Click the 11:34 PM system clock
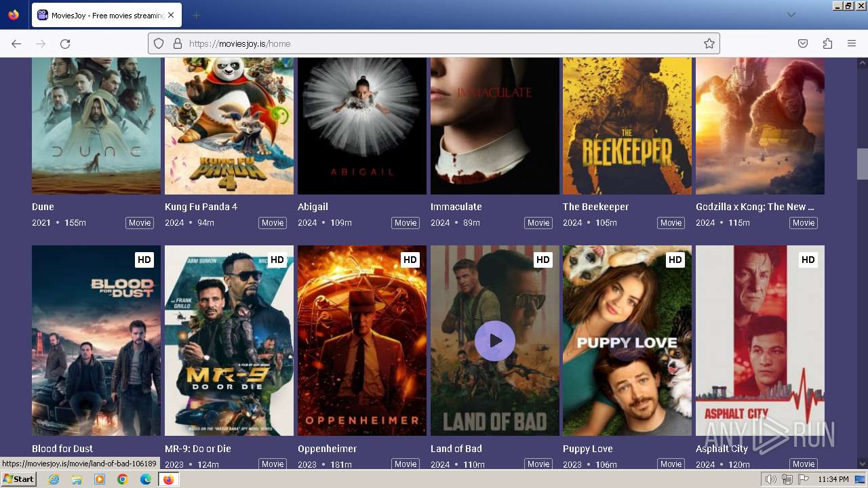The height and width of the screenshot is (488, 868). click(x=833, y=479)
